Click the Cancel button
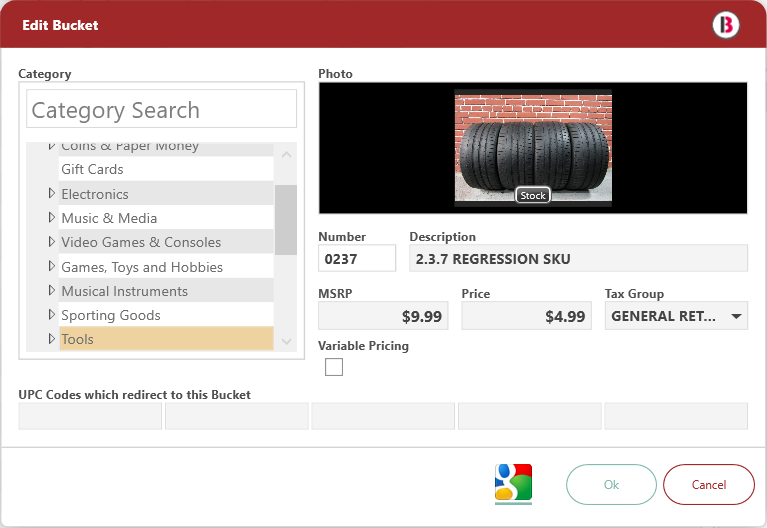Image resolution: width=767 pixels, height=528 pixels. tap(709, 484)
